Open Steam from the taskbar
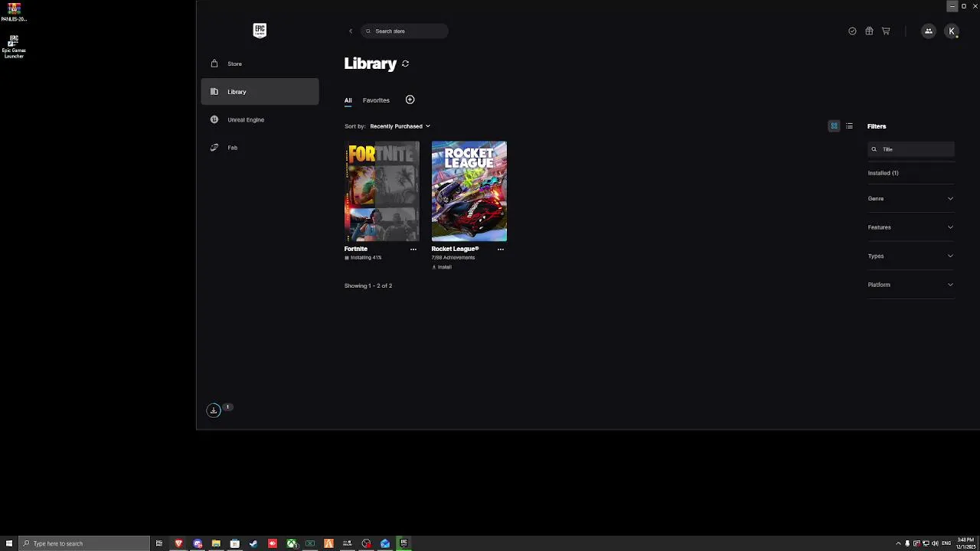The image size is (980, 551). pyautogui.click(x=253, y=543)
